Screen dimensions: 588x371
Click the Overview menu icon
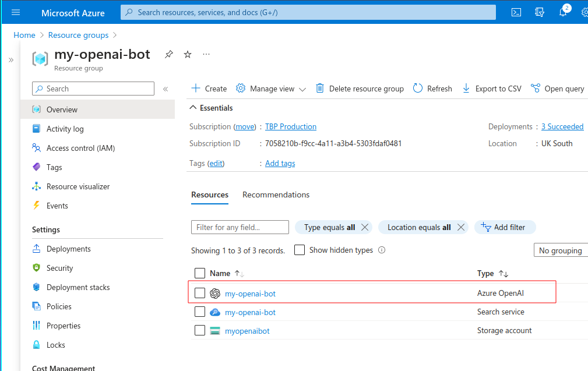tap(36, 109)
